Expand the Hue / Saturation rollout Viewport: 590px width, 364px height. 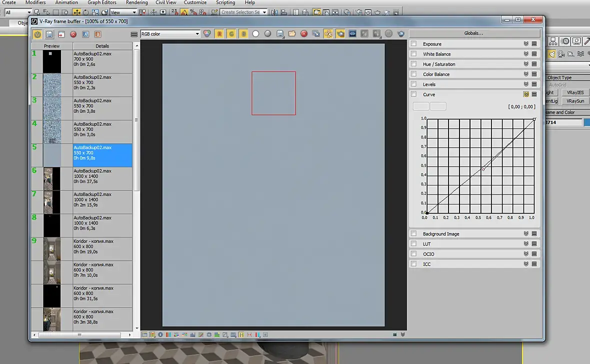[x=526, y=64]
